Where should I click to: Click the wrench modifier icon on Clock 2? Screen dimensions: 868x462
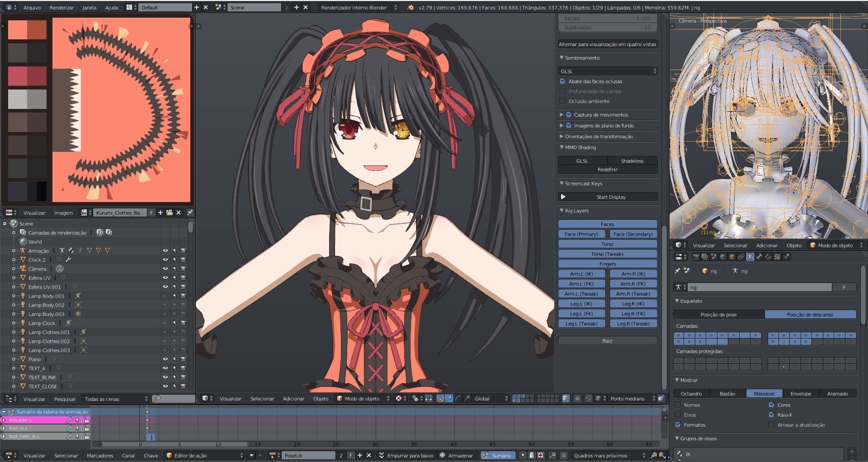pyautogui.click(x=69, y=259)
